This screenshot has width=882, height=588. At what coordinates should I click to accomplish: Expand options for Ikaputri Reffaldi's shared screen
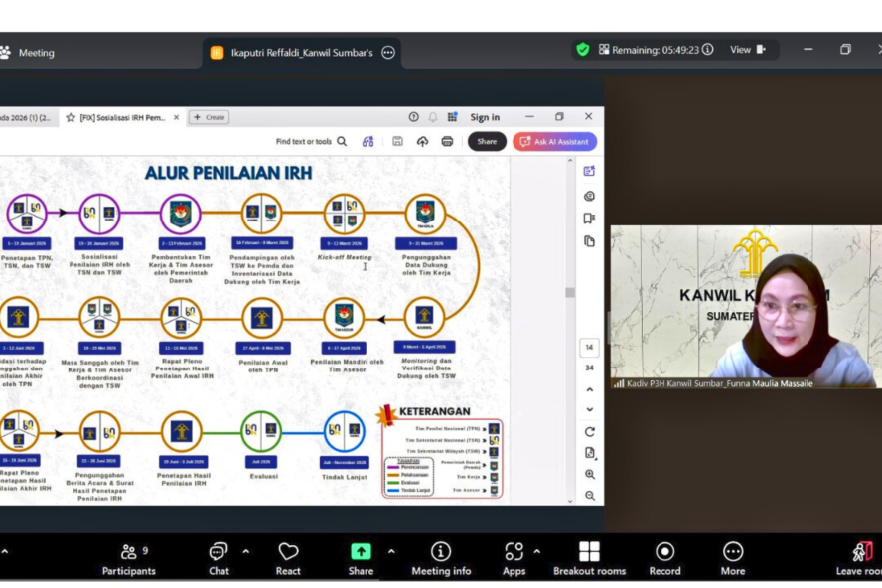[x=388, y=53]
